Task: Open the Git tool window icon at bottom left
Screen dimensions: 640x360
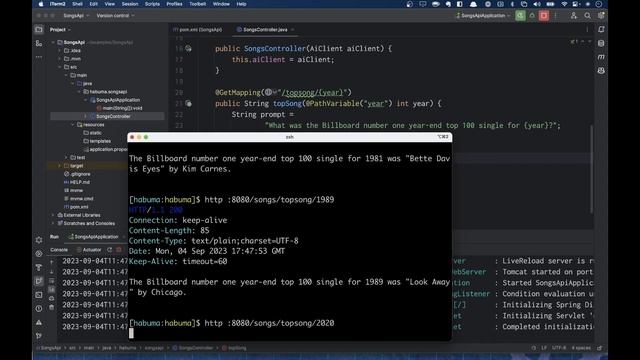Action: pyautogui.click(x=39, y=336)
